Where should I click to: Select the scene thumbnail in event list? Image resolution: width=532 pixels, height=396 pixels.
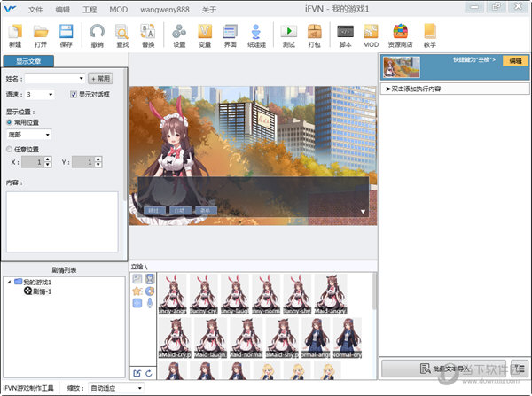(x=402, y=66)
